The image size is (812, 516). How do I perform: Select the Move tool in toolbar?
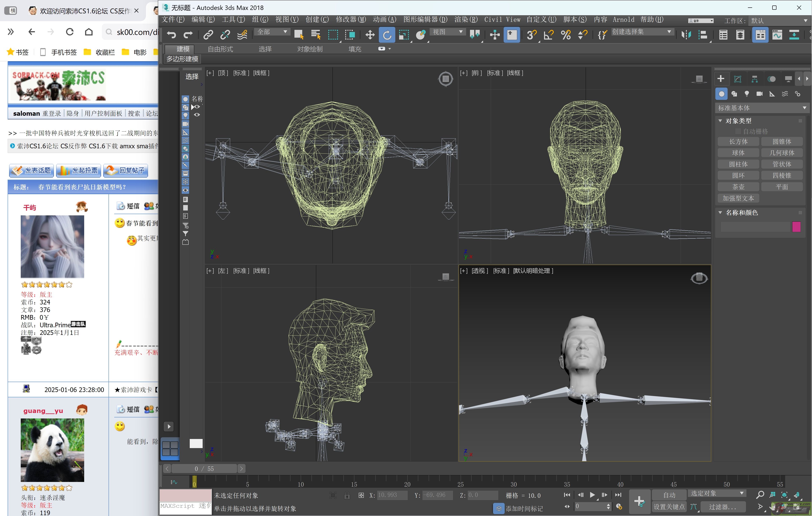370,35
